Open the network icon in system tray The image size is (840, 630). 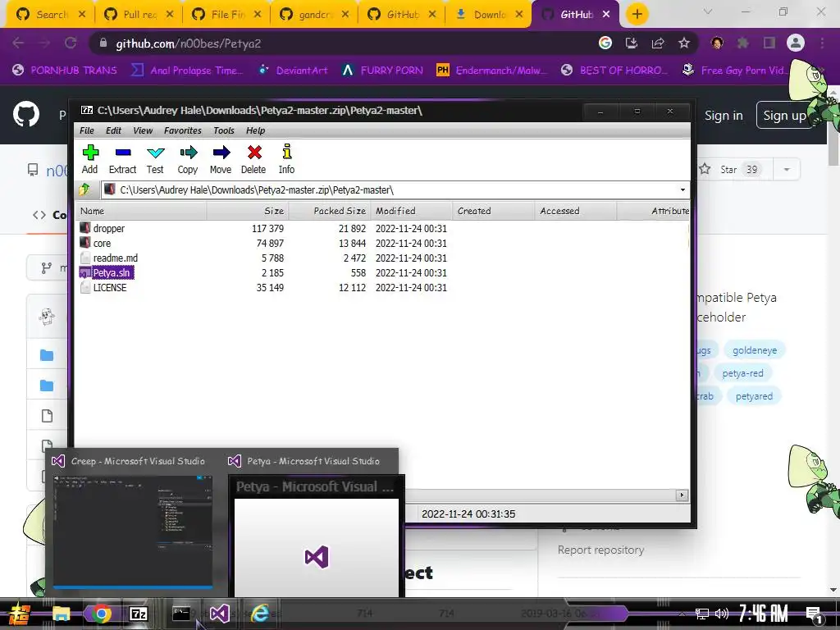(702, 614)
